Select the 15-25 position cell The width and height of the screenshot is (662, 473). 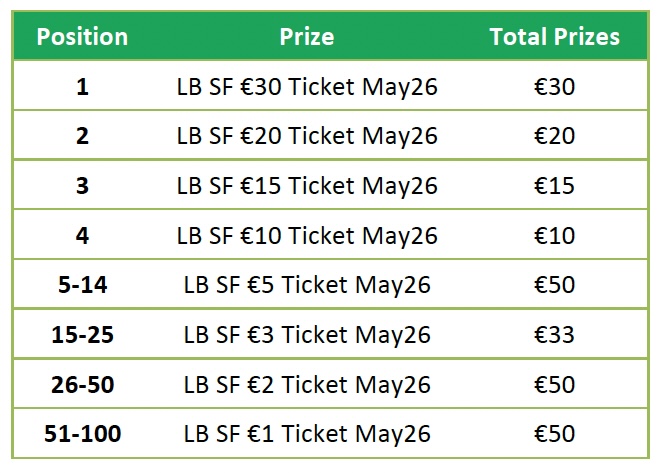[x=82, y=335]
